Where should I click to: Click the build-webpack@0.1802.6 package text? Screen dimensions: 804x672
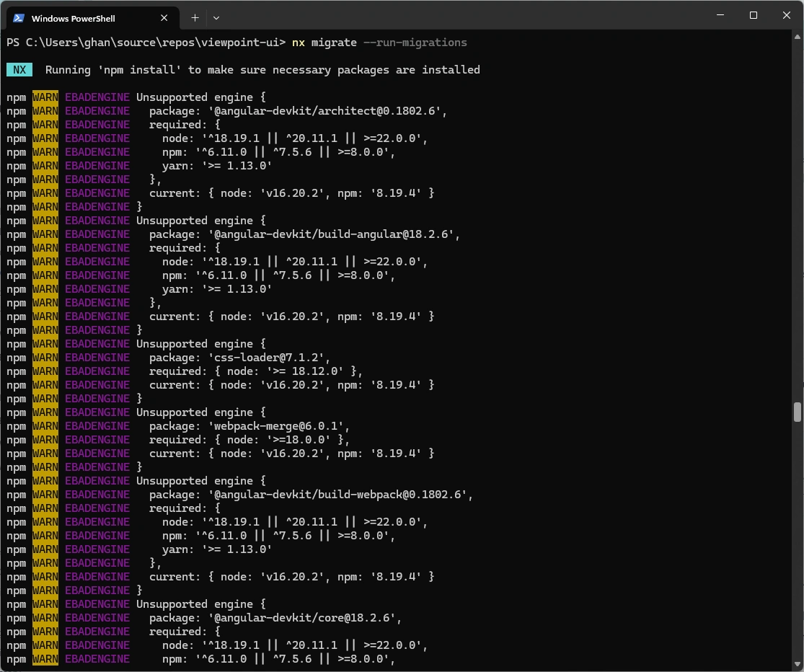pos(389,495)
